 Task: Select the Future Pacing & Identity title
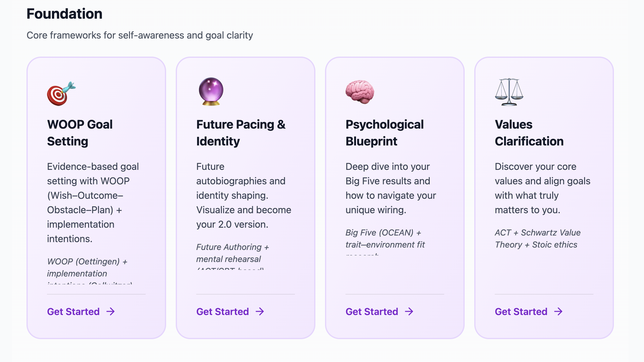[241, 133]
